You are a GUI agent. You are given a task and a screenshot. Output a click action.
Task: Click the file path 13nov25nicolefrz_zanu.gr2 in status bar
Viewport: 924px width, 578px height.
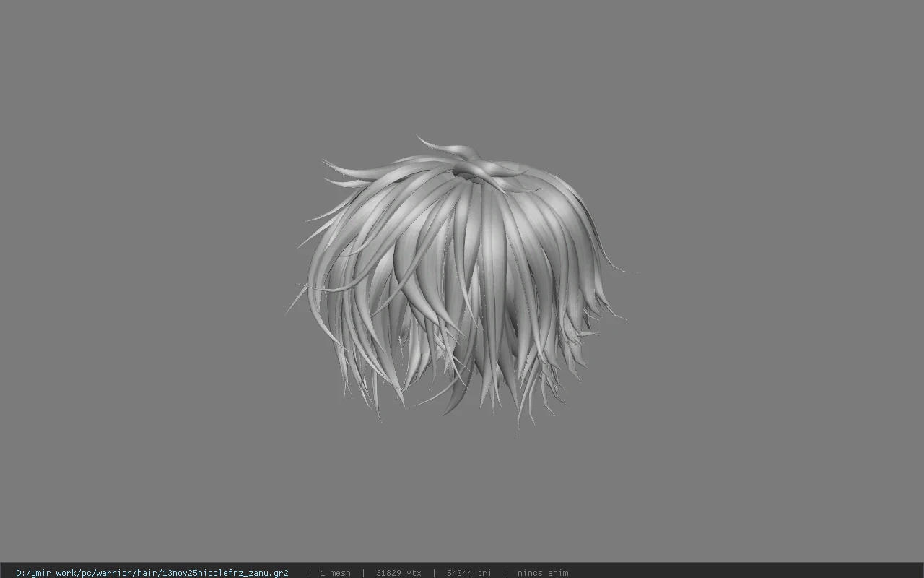[152, 573]
